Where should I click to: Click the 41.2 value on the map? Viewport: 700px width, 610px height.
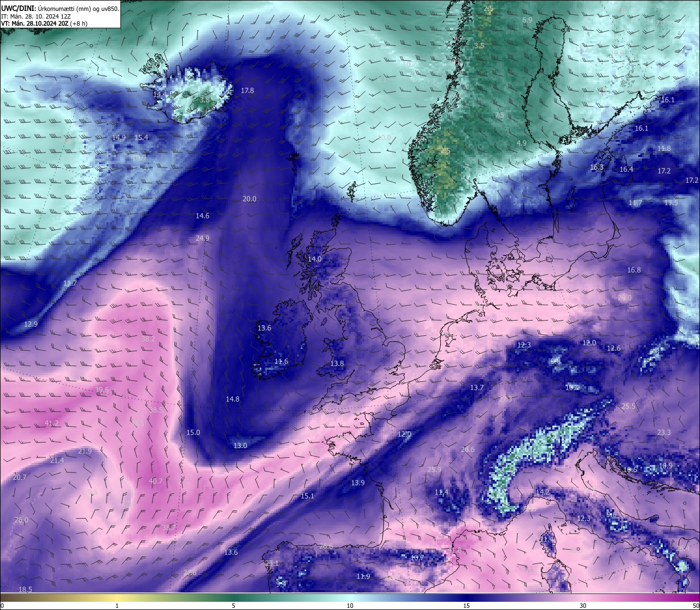(x=51, y=423)
